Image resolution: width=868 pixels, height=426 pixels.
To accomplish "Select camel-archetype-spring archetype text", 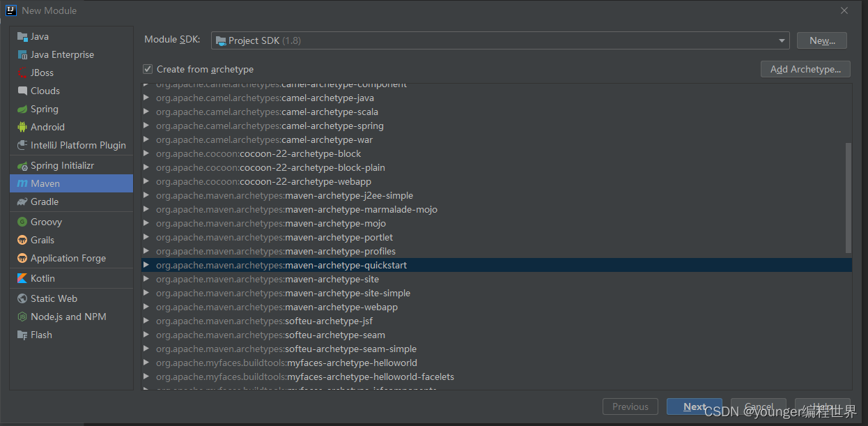I will point(332,125).
